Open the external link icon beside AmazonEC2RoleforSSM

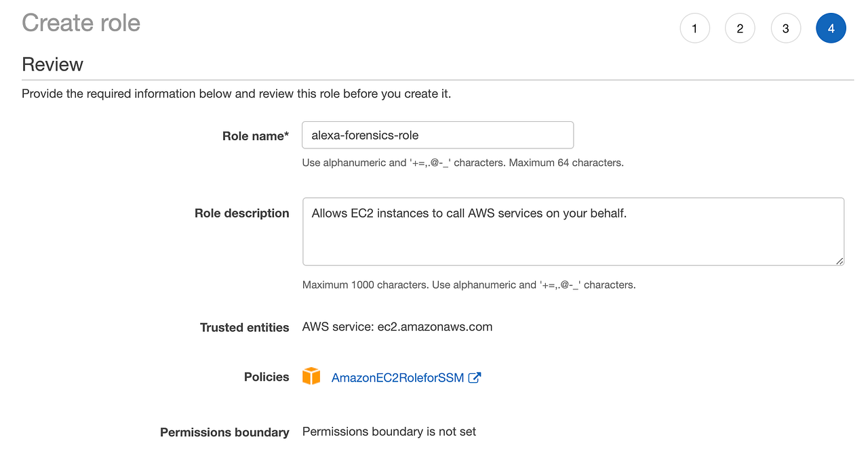pyautogui.click(x=475, y=377)
